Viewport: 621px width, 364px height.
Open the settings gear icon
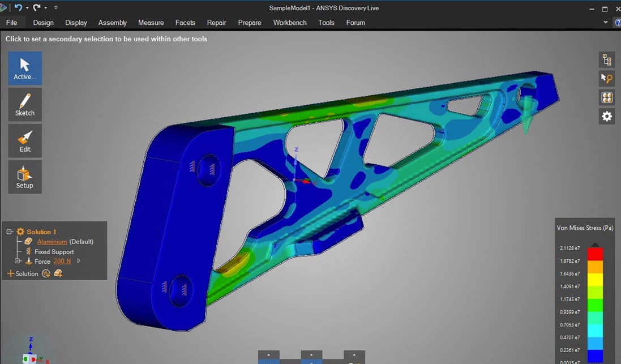[x=607, y=117]
